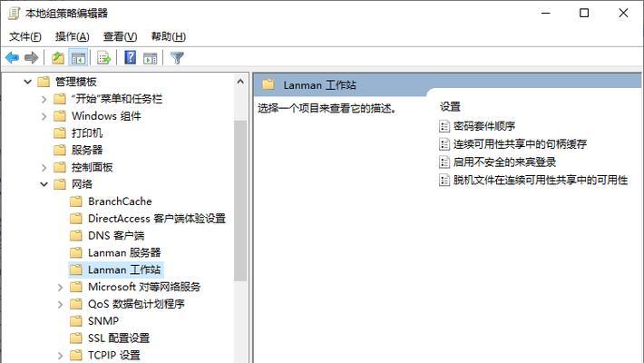The width and height of the screenshot is (644, 363).
Task: Click the SNMP folder icon
Action: [x=76, y=321]
